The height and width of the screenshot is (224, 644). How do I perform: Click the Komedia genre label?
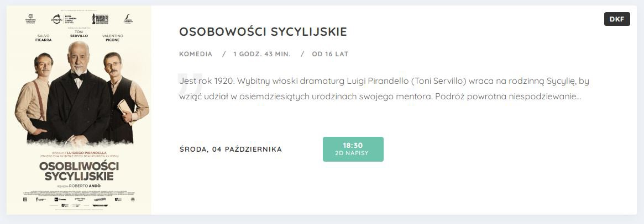click(196, 54)
